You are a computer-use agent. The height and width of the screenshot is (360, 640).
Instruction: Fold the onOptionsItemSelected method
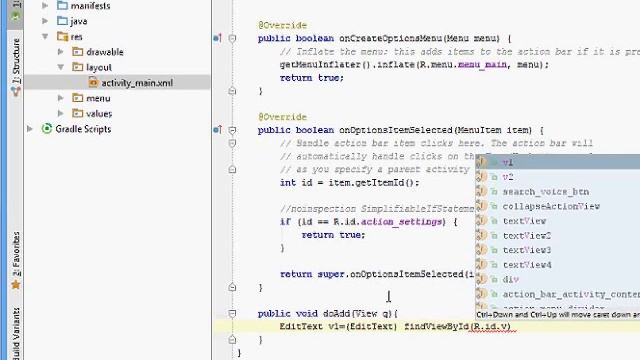[x=232, y=130]
